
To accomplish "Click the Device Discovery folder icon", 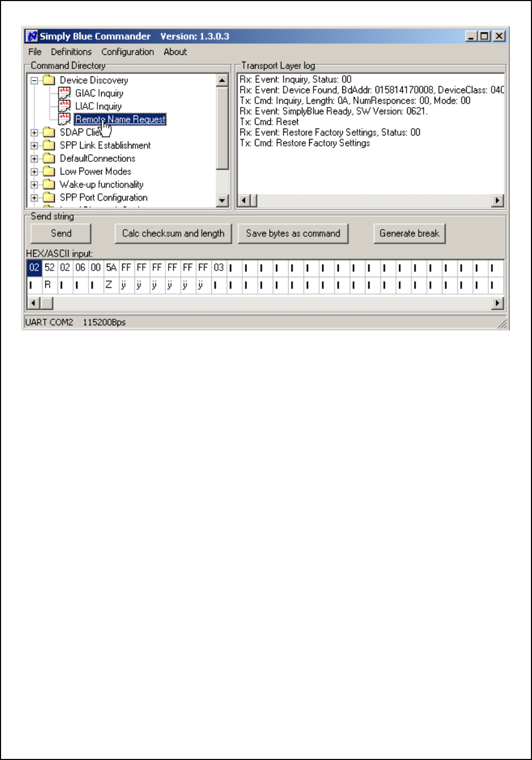I will pyautogui.click(x=49, y=80).
